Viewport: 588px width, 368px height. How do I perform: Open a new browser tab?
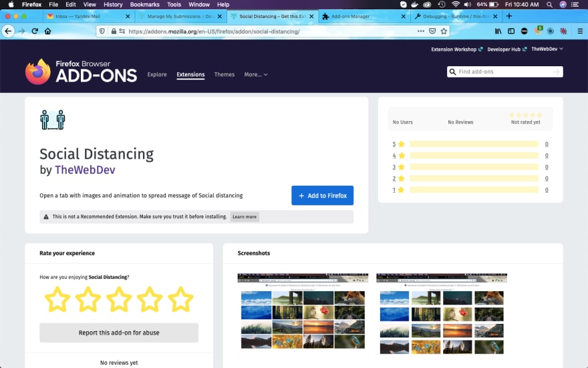(x=509, y=16)
